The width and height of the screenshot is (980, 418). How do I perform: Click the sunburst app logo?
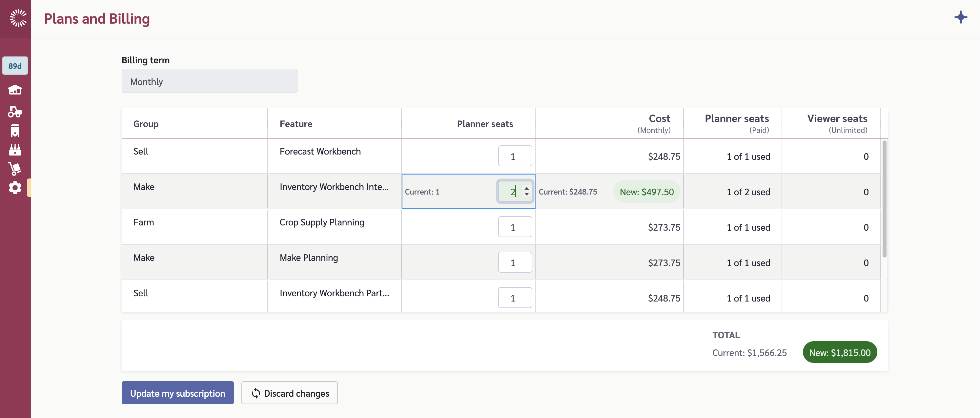[x=17, y=18]
